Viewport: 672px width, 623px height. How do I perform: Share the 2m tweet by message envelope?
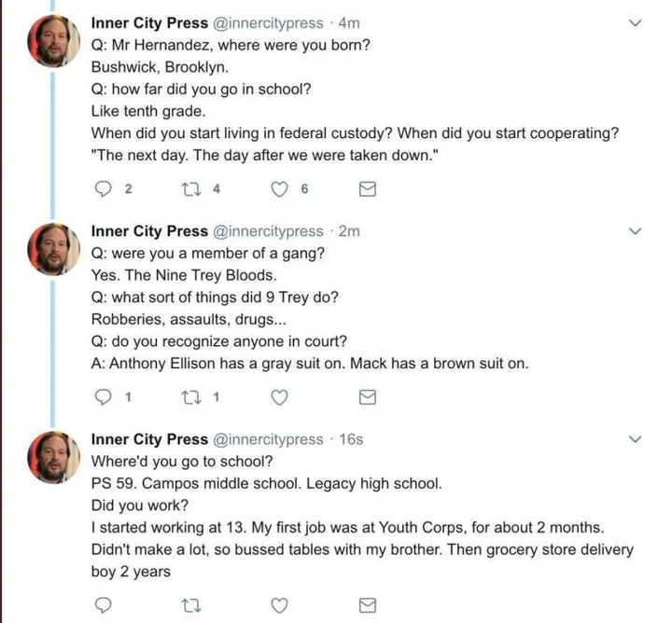coord(368,397)
